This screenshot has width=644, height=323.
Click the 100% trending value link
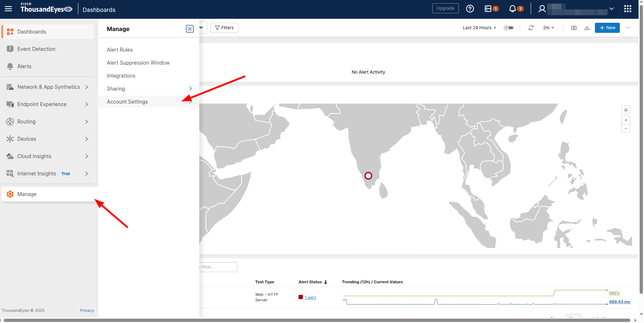[614, 293]
